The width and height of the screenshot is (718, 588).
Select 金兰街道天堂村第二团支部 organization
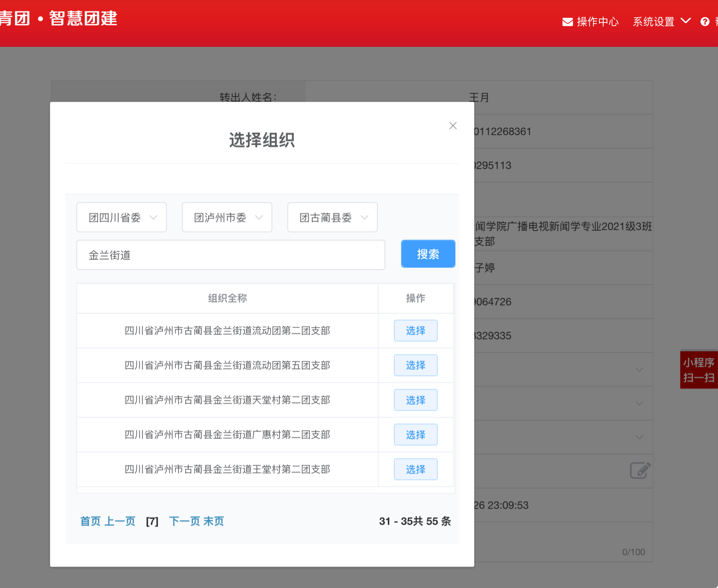pyautogui.click(x=415, y=400)
